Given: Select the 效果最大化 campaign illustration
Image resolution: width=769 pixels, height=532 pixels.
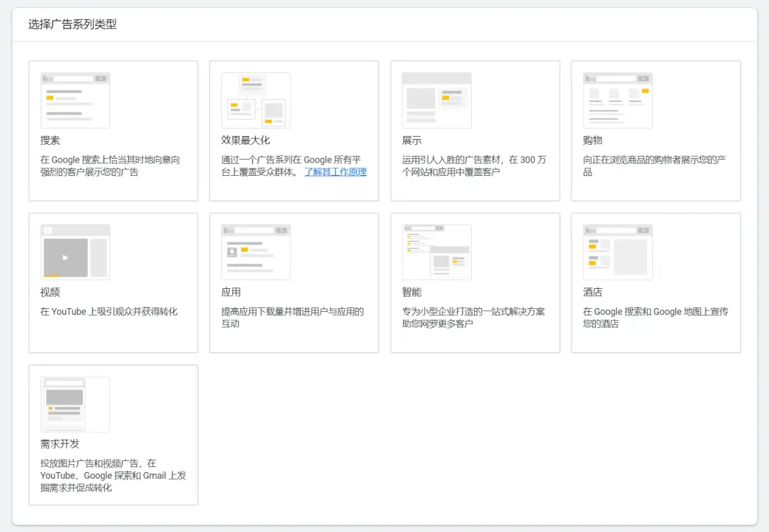Looking at the screenshot, I should (256, 100).
